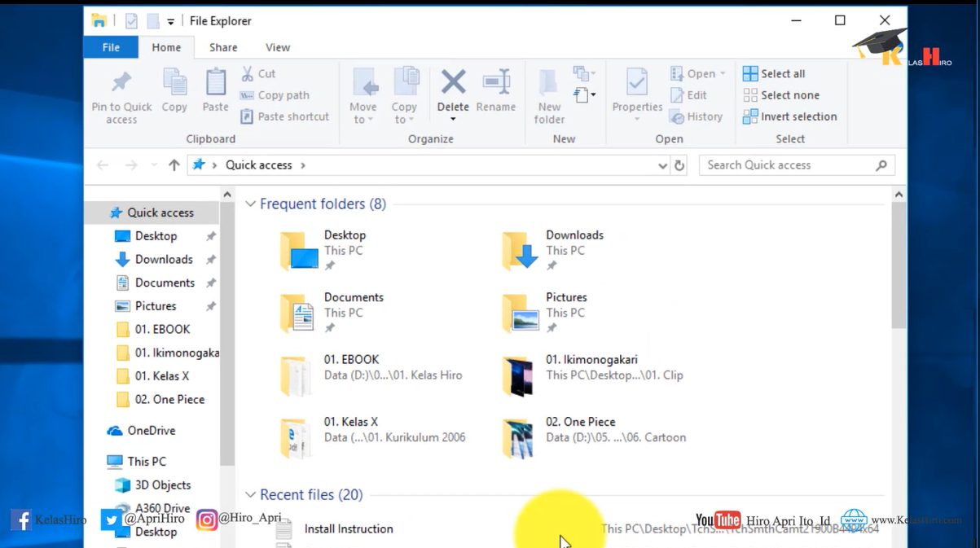Screen dimensions: 980x548
Task: Click the refresh icon beside address bar
Action: pos(679,165)
